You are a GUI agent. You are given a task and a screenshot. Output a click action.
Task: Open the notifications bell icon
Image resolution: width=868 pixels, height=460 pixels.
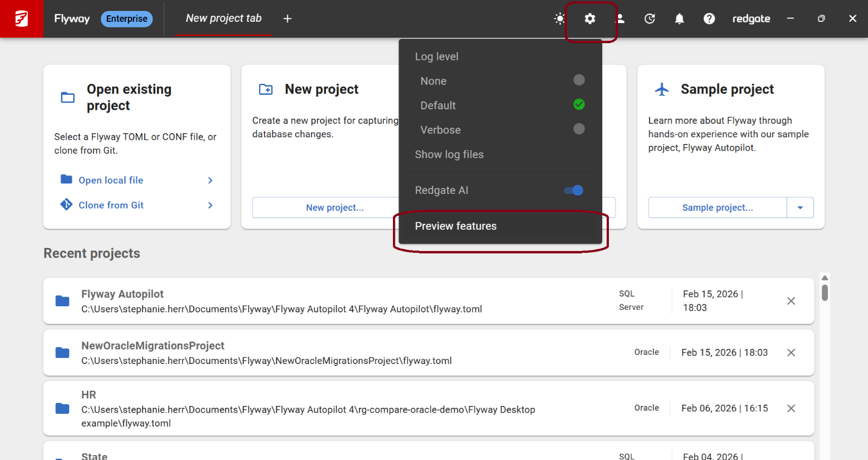(679, 19)
